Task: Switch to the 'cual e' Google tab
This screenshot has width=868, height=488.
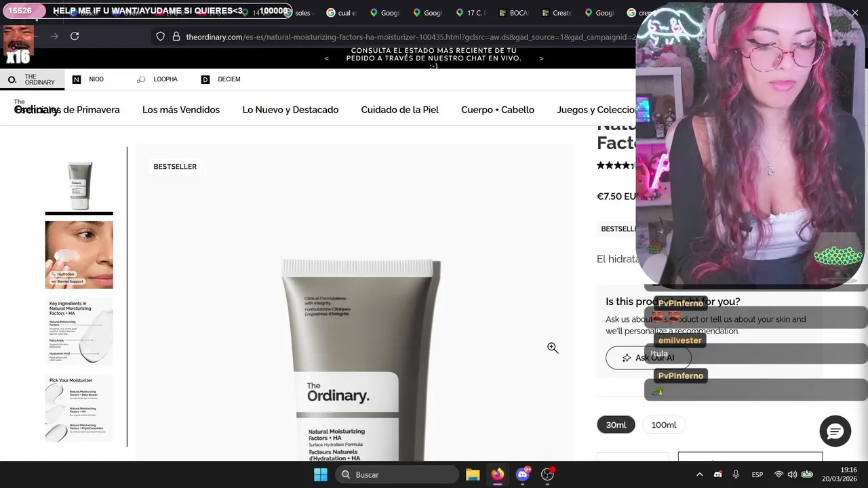Action: [x=341, y=13]
